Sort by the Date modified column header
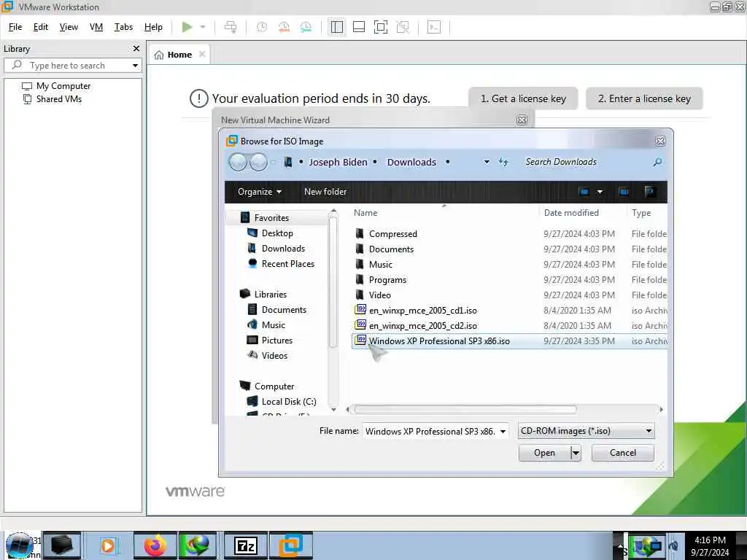This screenshot has width=747, height=560. (x=571, y=213)
